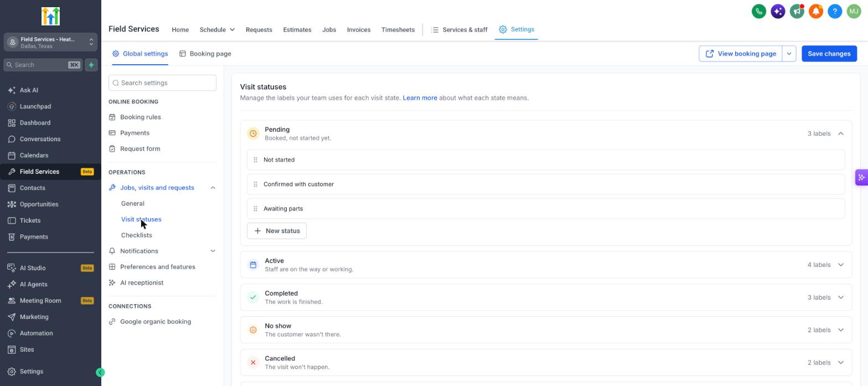868x386 pixels.
Task: Click drag handle of Confirmed with customer
Action: (255, 184)
